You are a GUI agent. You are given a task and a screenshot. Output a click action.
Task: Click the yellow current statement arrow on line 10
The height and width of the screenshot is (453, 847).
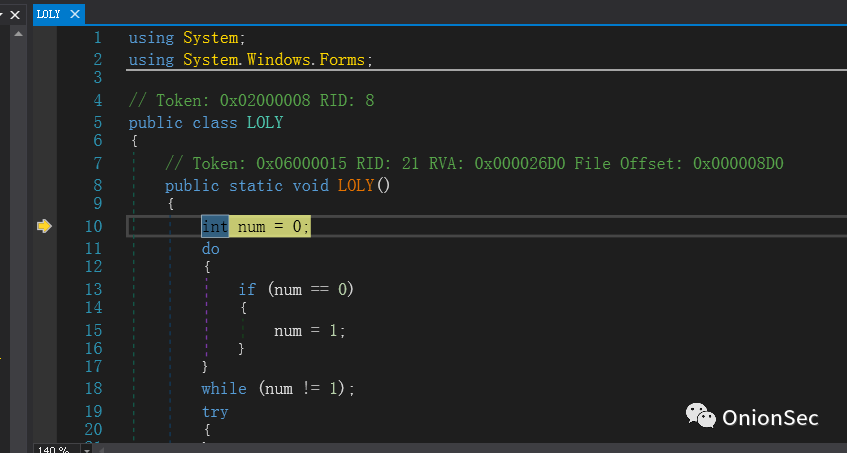pyautogui.click(x=44, y=226)
